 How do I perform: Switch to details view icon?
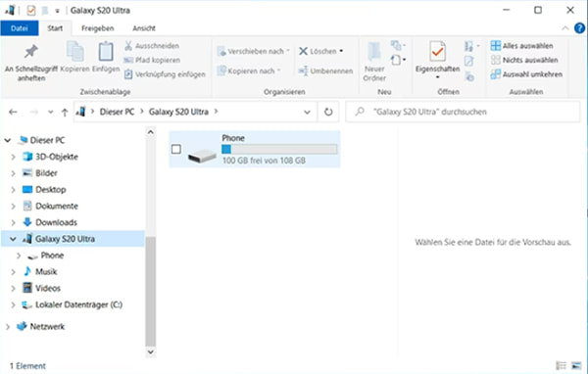(x=561, y=365)
